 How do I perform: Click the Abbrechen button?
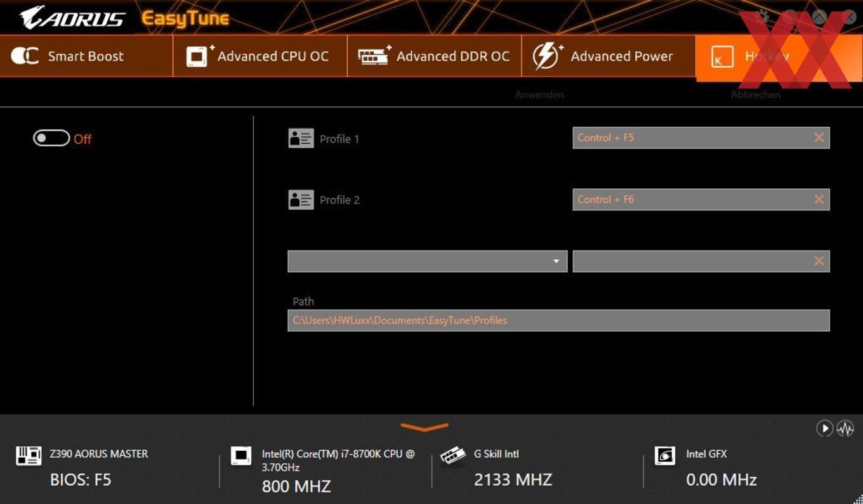click(x=755, y=94)
